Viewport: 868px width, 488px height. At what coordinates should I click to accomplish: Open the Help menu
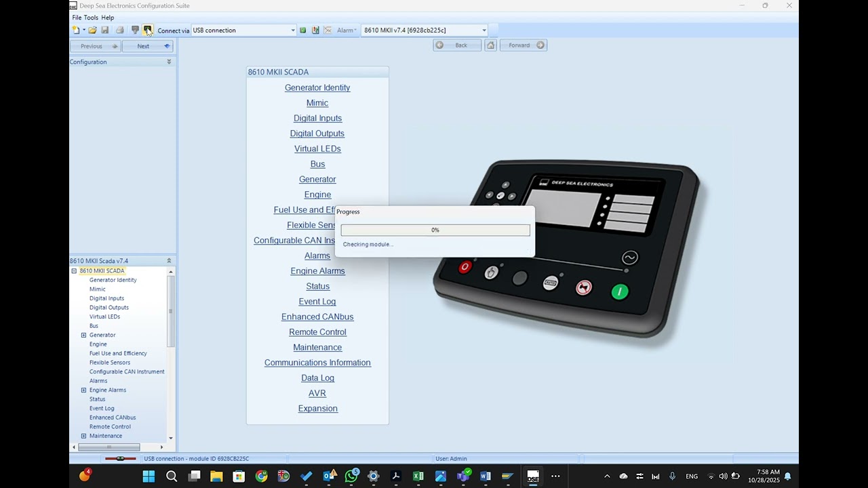(x=107, y=18)
